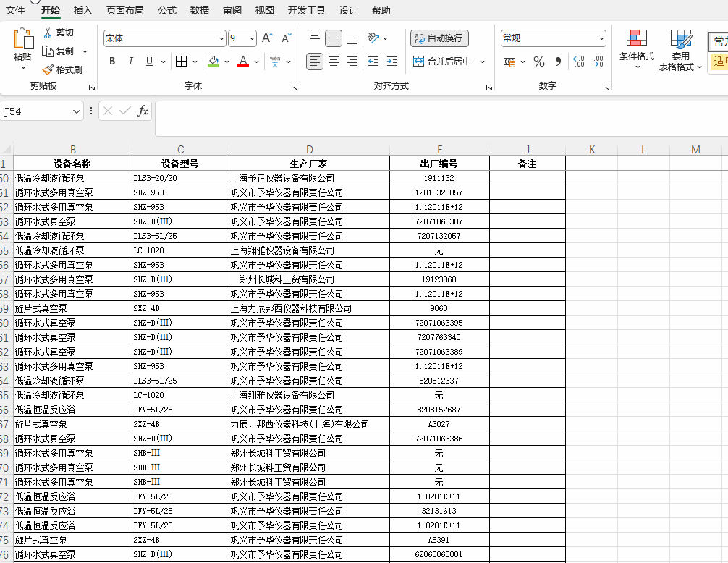Click the Copy icon
Viewport: 728px width, 563px height.
[x=48, y=51]
